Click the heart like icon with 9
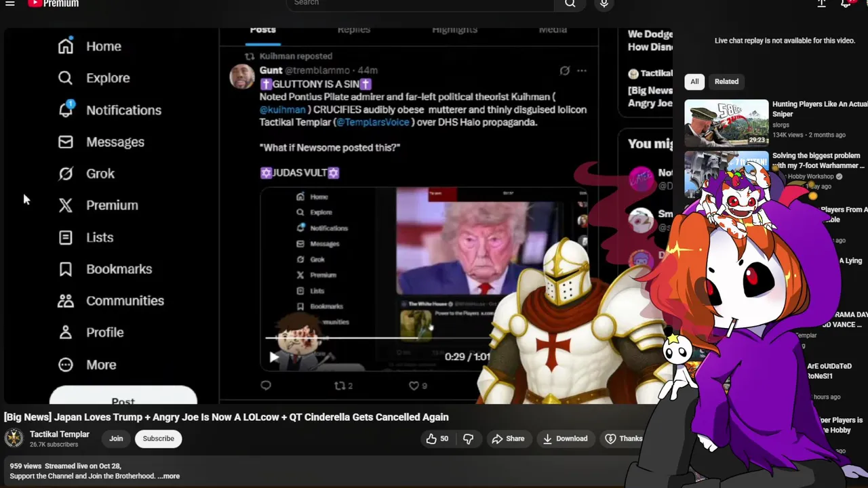This screenshot has width=868, height=488. coord(414,386)
